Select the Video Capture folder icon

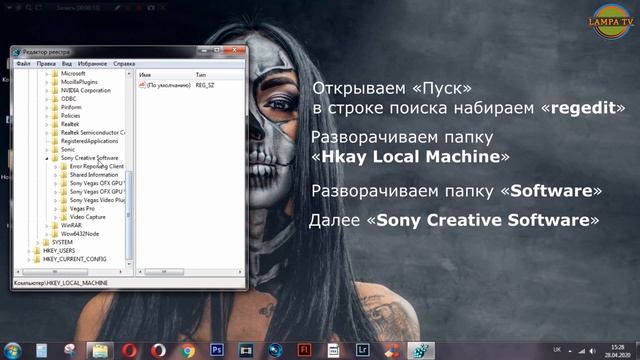click(64, 217)
